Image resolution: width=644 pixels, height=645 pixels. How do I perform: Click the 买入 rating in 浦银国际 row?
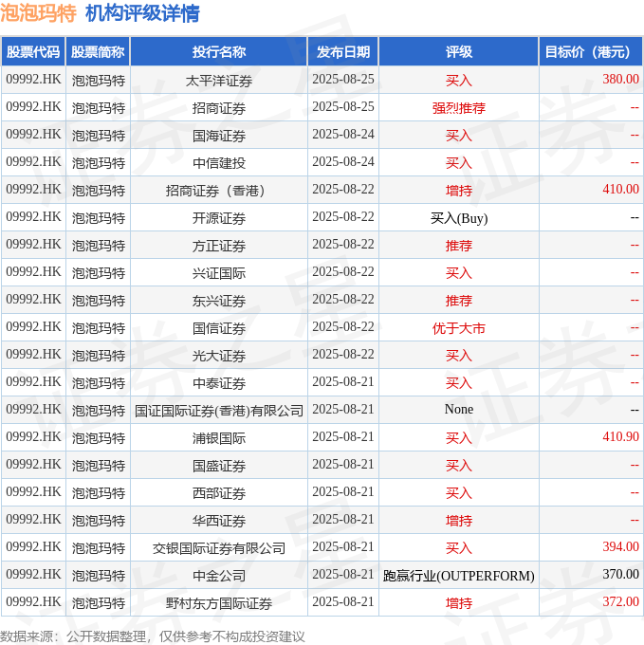pos(458,438)
